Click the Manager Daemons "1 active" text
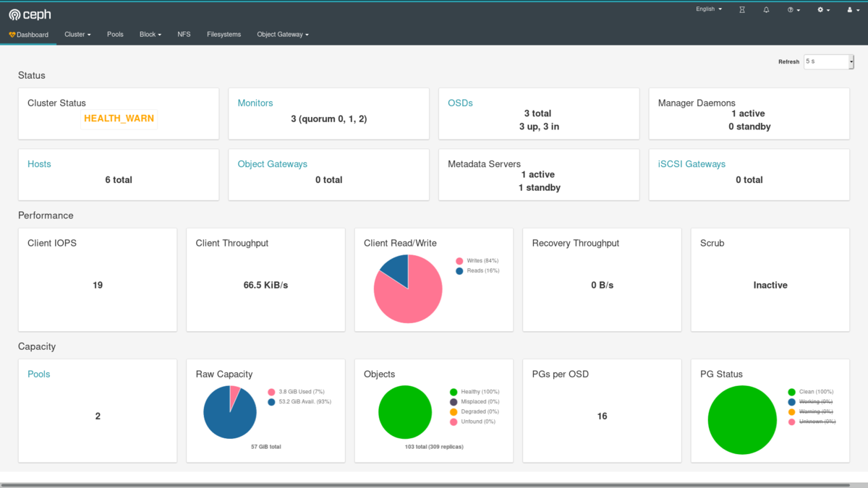The height and width of the screenshot is (488, 868). (x=749, y=114)
